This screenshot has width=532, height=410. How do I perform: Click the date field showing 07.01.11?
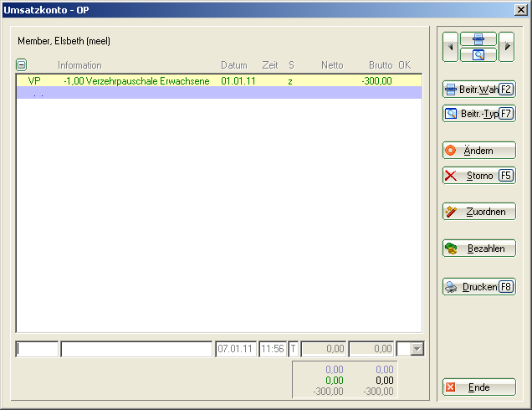236,349
